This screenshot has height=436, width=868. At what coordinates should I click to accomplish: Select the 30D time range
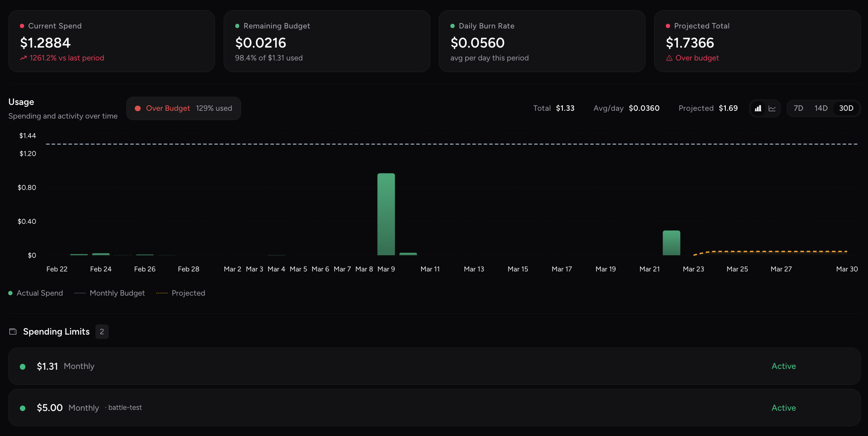click(846, 108)
